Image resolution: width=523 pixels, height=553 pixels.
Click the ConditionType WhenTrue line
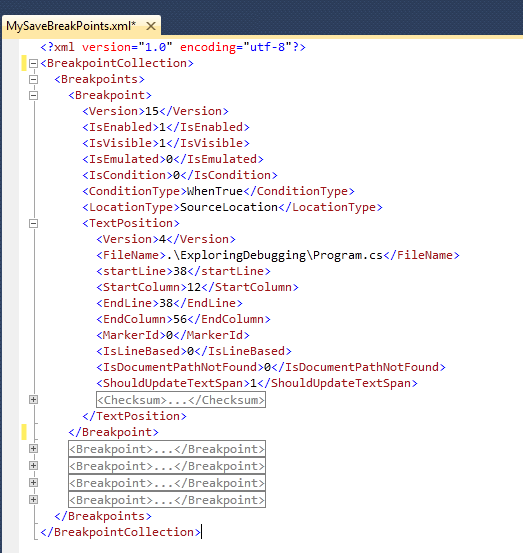(218, 192)
